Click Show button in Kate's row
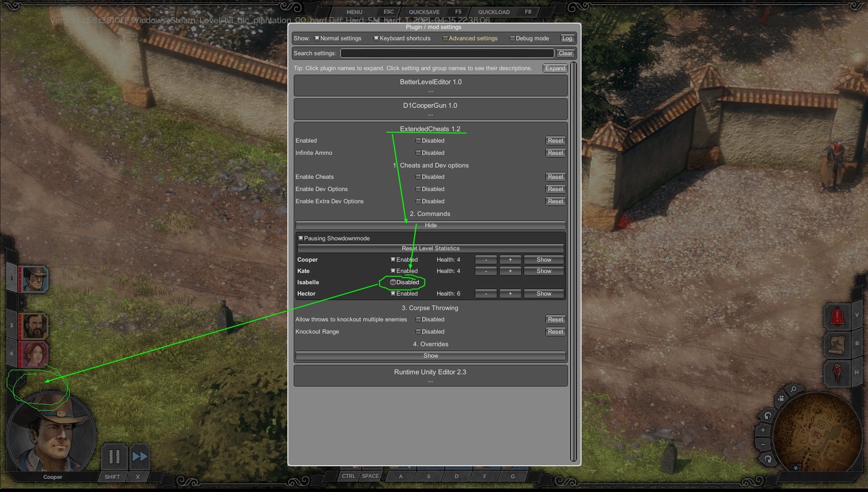Image resolution: width=868 pixels, height=492 pixels. click(x=544, y=271)
